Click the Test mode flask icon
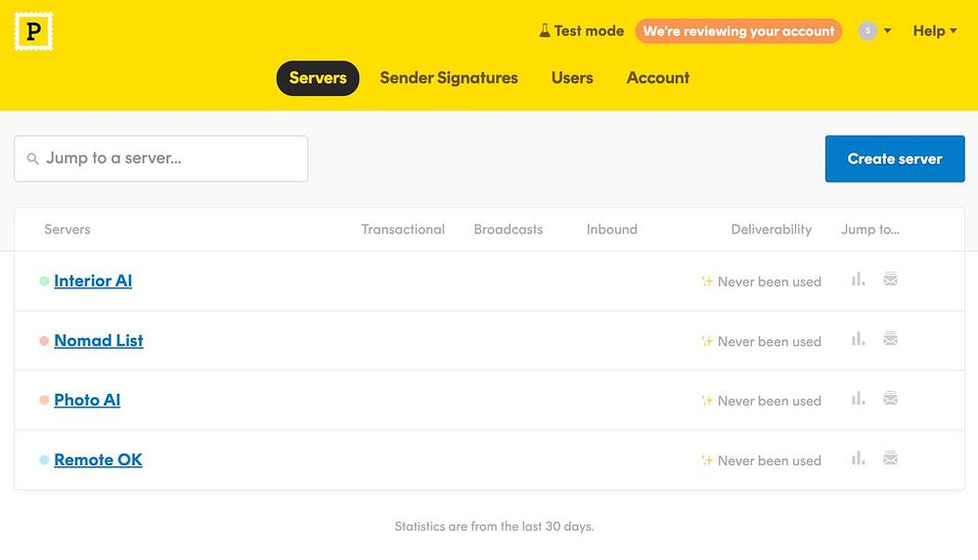Image resolution: width=978 pixels, height=560 pixels. (x=545, y=30)
